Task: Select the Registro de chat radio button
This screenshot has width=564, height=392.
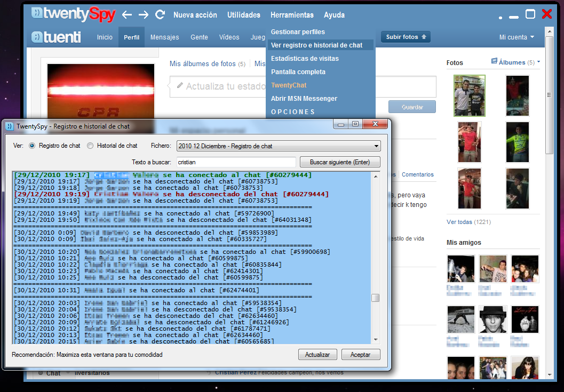Action: point(32,146)
